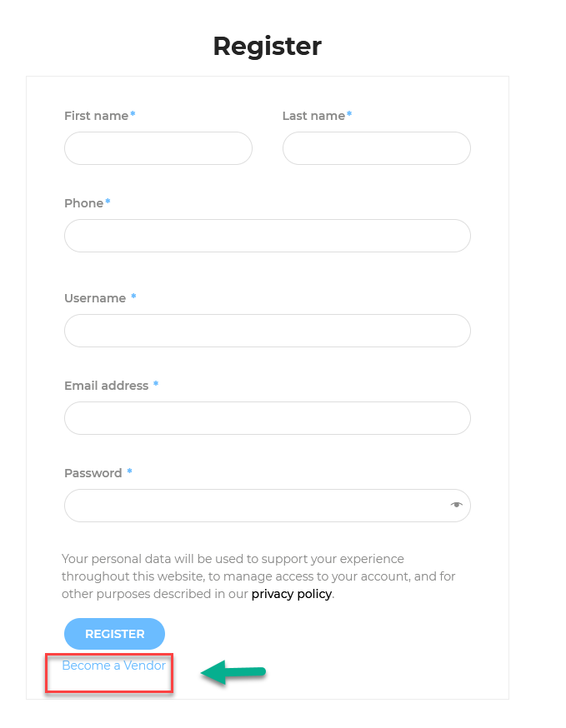The image size is (566, 728).
Task: Click inside the First name field
Action: coord(158,147)
